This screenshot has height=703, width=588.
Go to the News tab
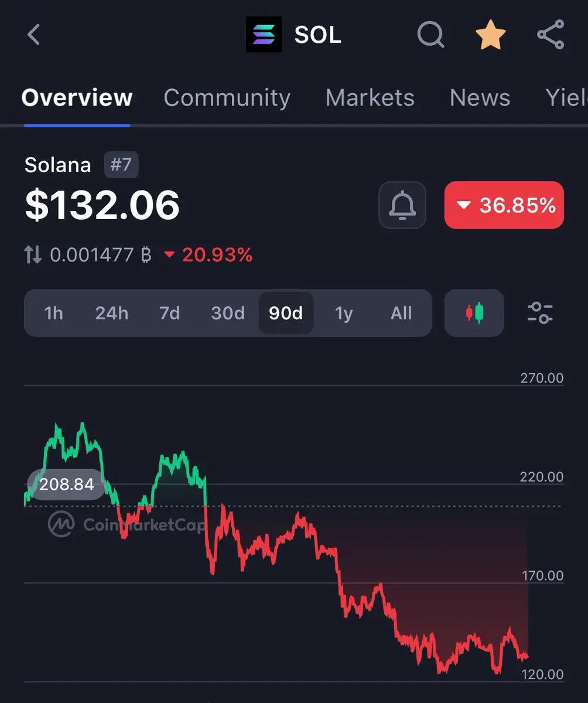(x=480, y=97)
